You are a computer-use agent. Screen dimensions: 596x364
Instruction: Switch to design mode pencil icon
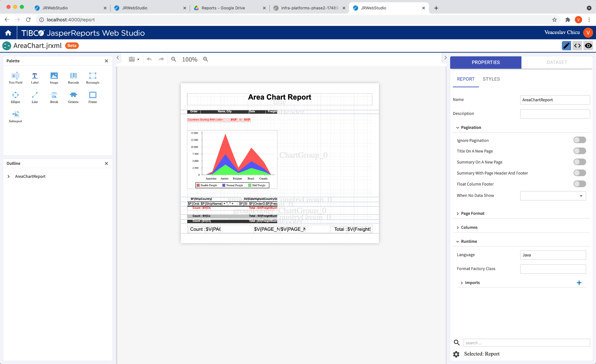[x=566, y=46]
